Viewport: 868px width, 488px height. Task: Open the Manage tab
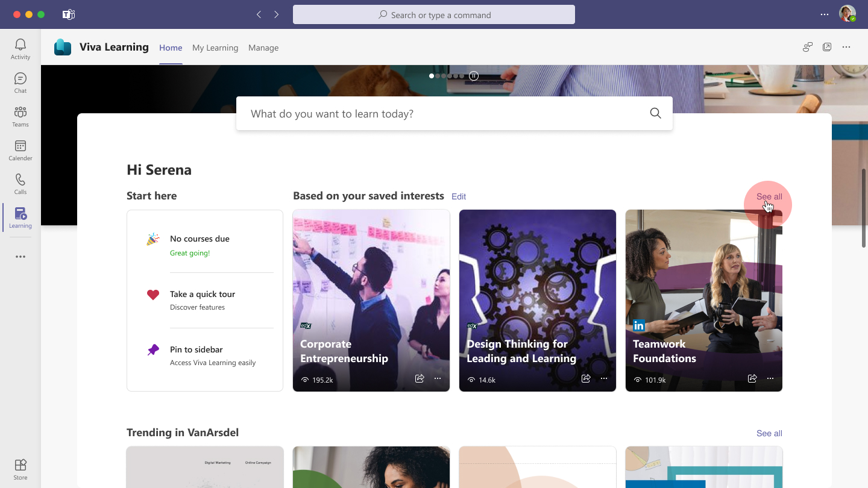[263, 48]
